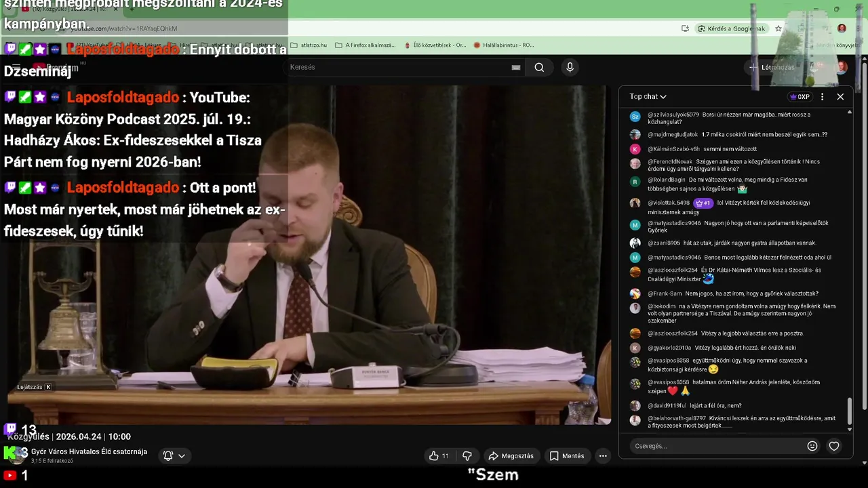Open the Chrome profile avatar

[x=842, y=28]
